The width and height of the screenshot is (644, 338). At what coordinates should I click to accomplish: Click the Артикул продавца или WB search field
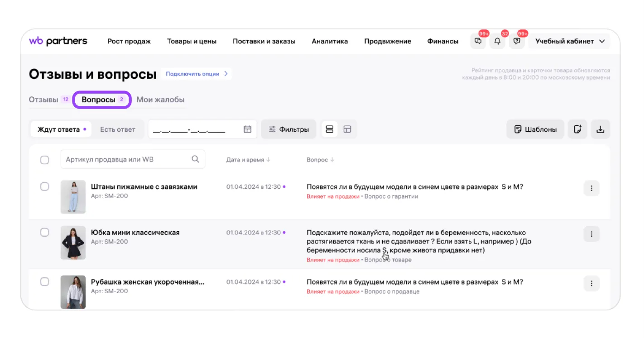pyautogui.click(x=127, y=159)
